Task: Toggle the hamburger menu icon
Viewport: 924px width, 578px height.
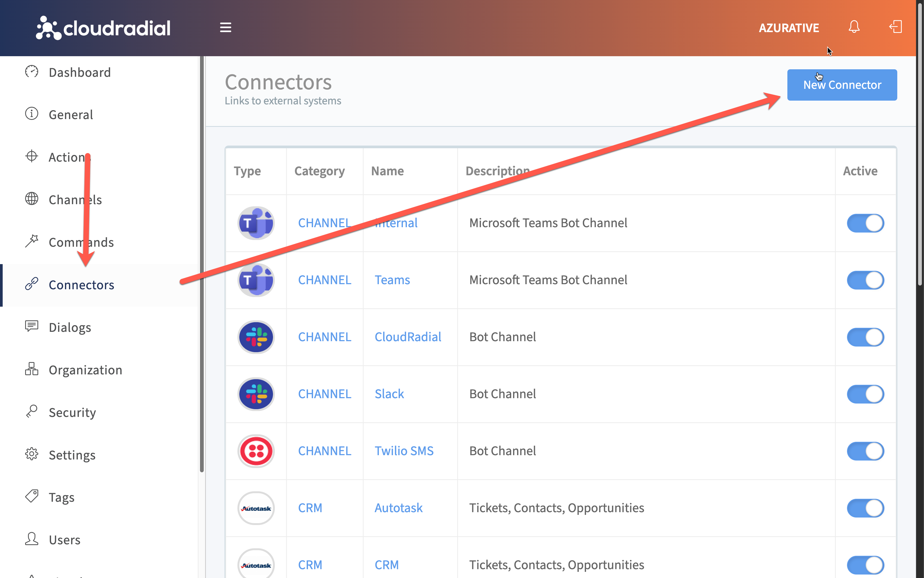Action: [x=226, y=28]
